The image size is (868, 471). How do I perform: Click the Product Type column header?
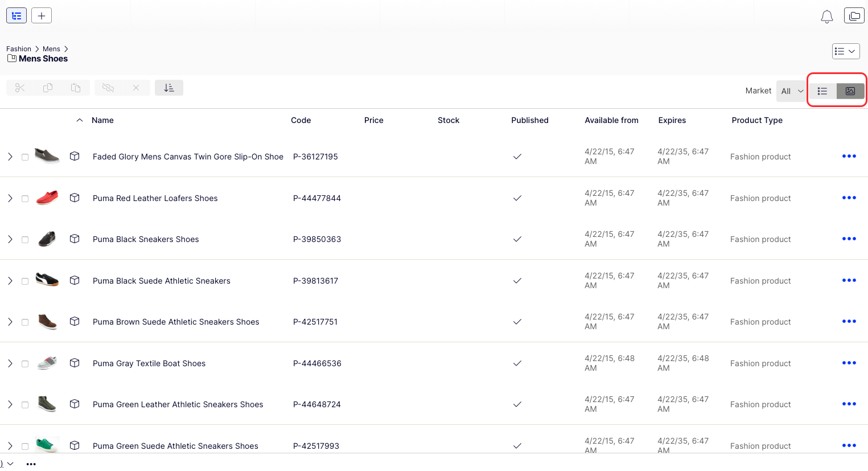pos(757,120)
